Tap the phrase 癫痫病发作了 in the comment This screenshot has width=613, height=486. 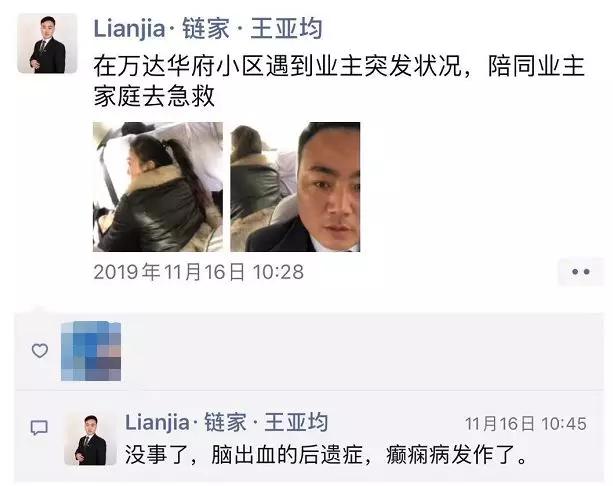coord(451,454)
